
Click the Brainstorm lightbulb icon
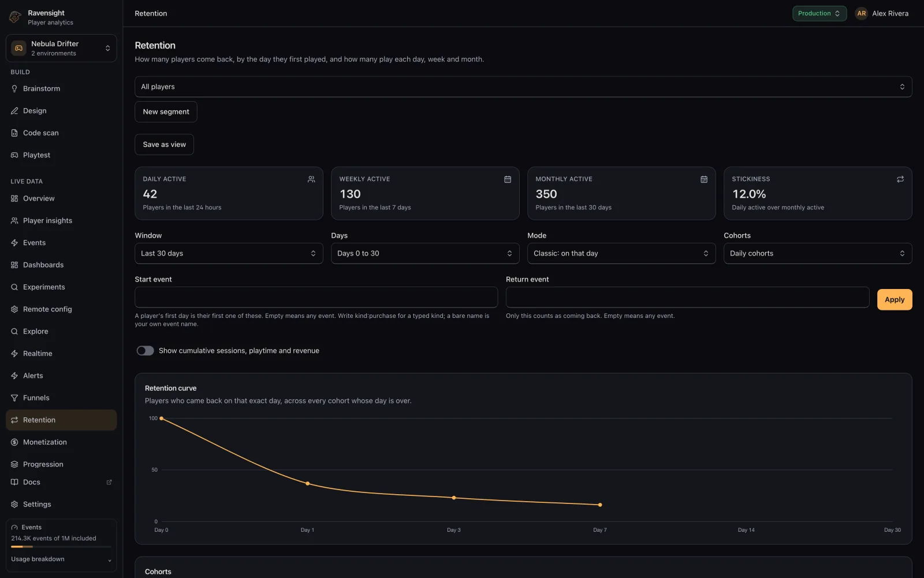[14, 88]
